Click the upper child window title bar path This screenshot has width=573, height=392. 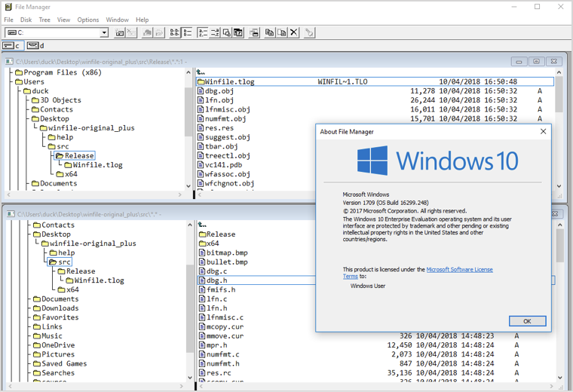point(101,62)
